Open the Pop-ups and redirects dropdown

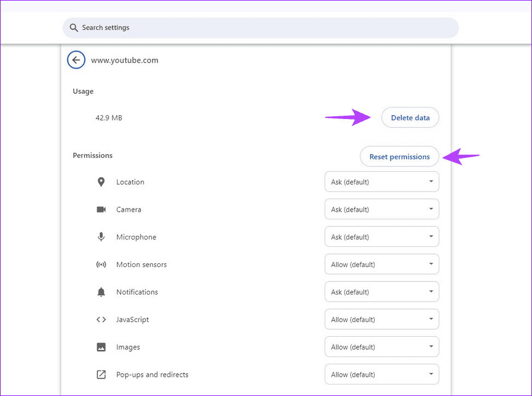pyautogui.click(x=382, y=374)
